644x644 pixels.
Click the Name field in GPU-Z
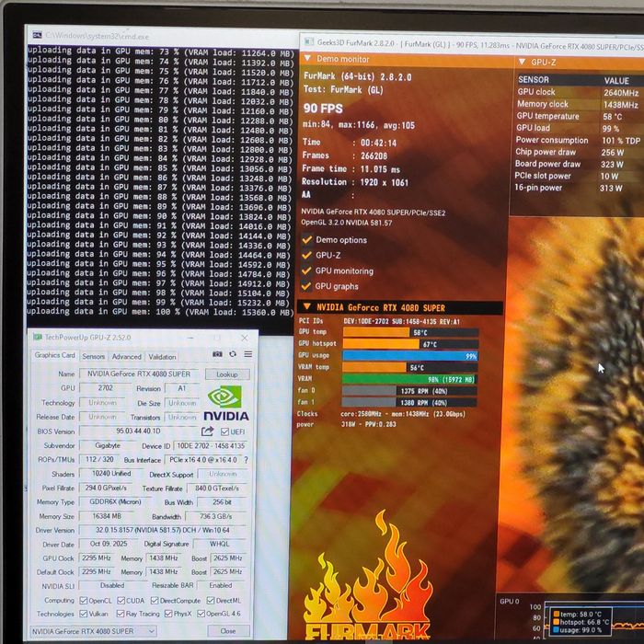139,374
